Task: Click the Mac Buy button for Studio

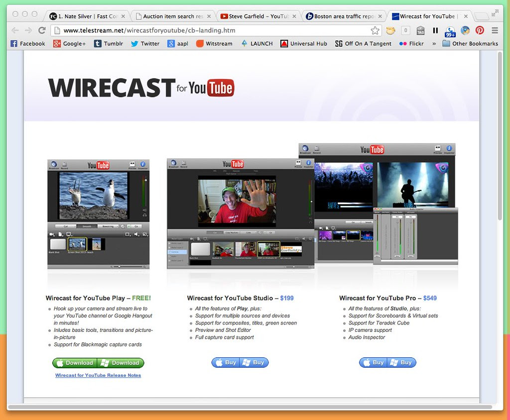Action: 226,362
